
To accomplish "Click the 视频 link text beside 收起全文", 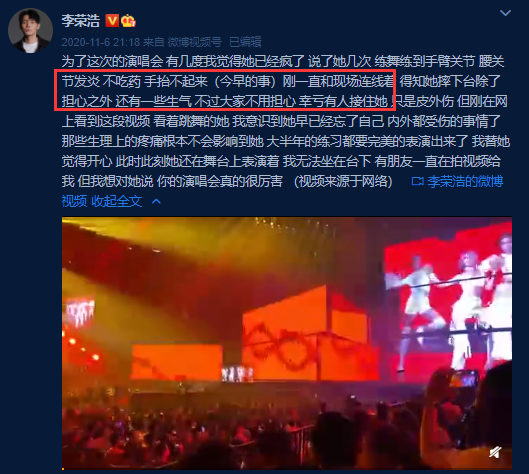I will pyautogui.click(x=74, y=201).
